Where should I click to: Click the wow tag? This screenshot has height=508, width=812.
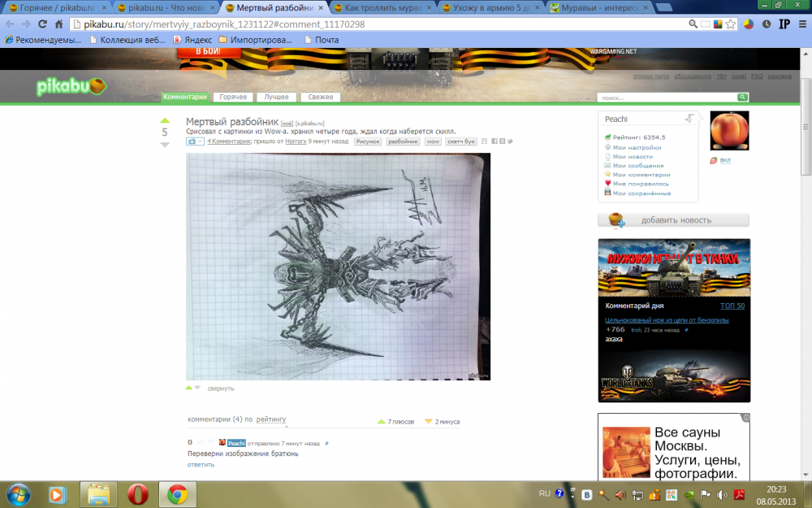(x=433, y=141)
